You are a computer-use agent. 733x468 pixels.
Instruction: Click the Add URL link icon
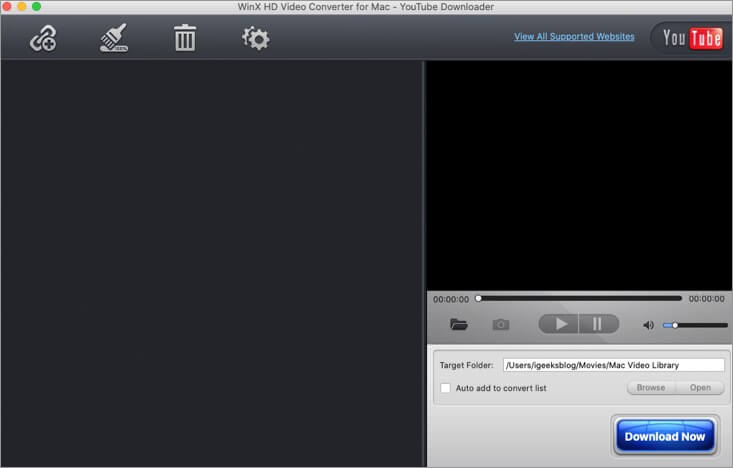pyautogui.click(x=43, y=38)
